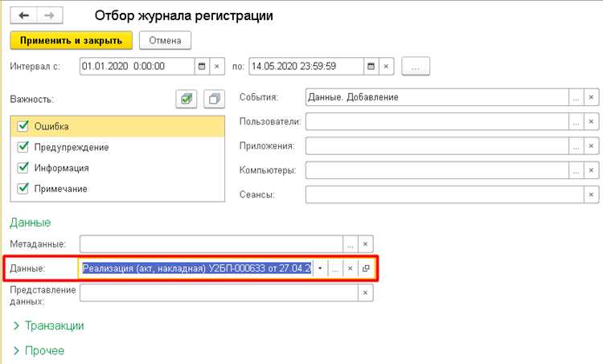Click the Компьютеры field
The height and width of the screenshot is (364, 603).
point(437,170)
